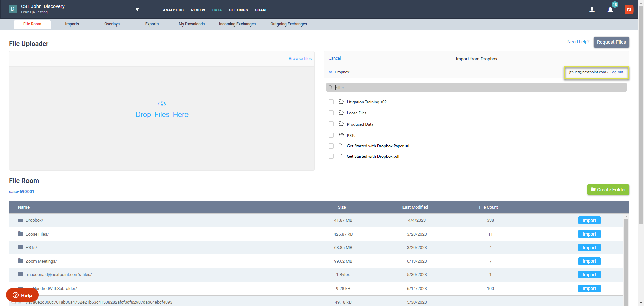The width and height of the screenshot is (644, 306).
Task: Switch to the Incoming Exchanges tab
Action: pyautogui.click(x=237, y=24)
